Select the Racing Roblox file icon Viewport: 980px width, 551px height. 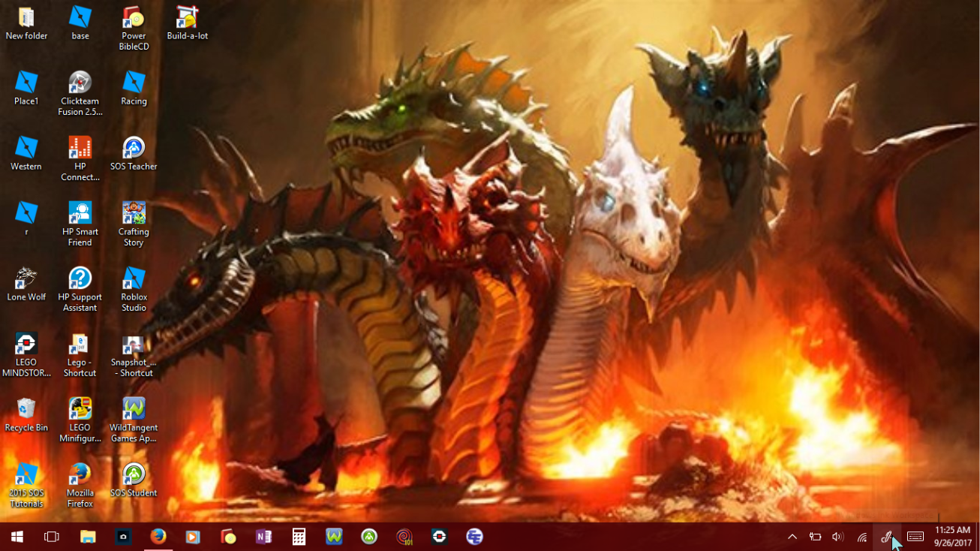click(134, 89)
